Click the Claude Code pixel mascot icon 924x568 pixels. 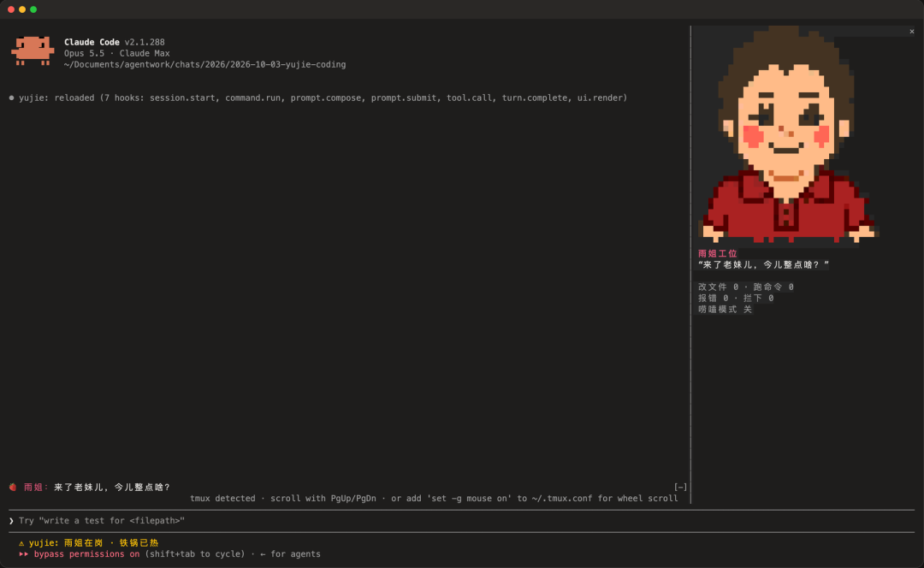(33, 50)
